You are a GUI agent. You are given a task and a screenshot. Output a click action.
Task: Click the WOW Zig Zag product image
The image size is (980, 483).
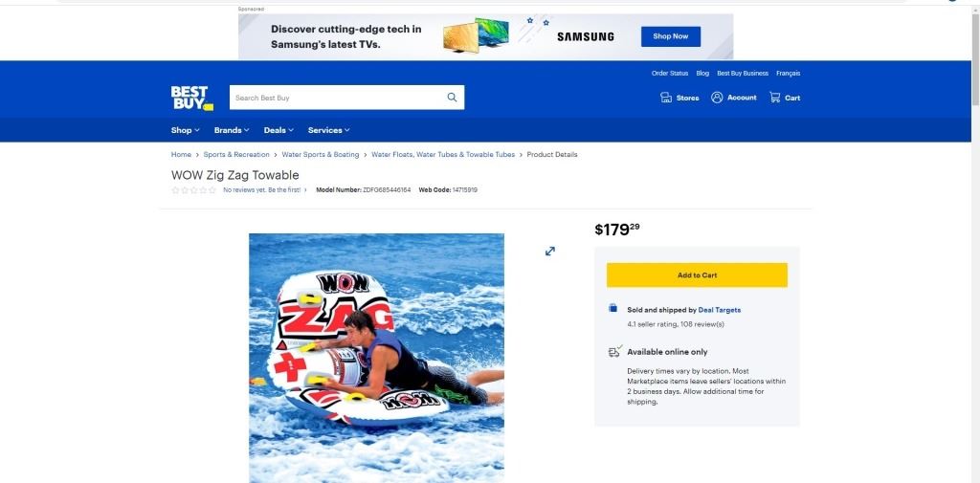tap(376, 358)
